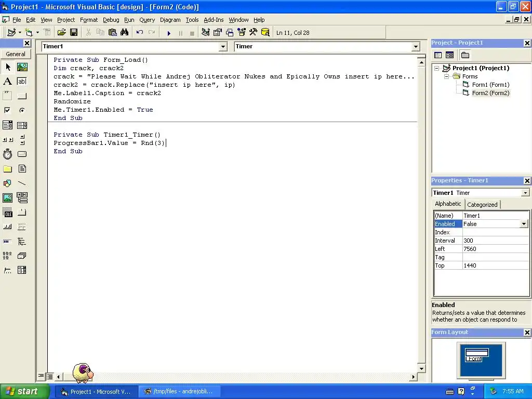Viewport: 532px width, 399px height.
Task: Click View Code in Project panel
Action: pos(438,55)
